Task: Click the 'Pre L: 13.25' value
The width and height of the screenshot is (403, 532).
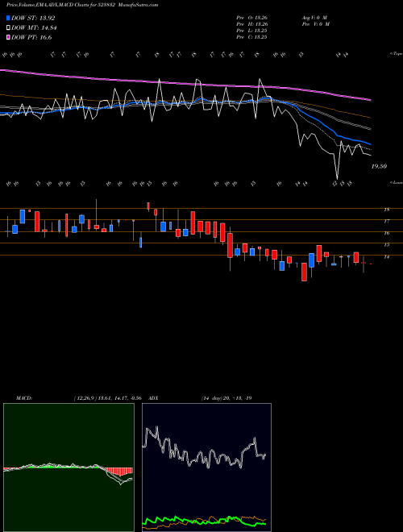Action: (x=251, y=31)
